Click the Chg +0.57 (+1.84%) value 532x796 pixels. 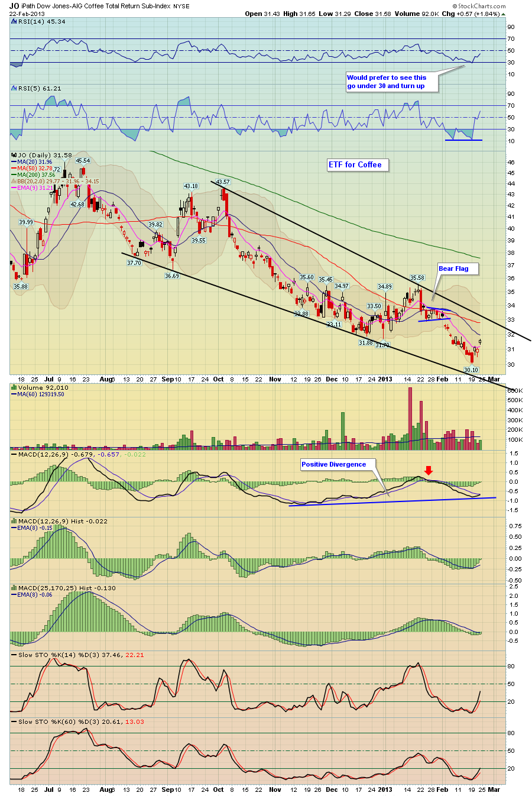point(471,14)
